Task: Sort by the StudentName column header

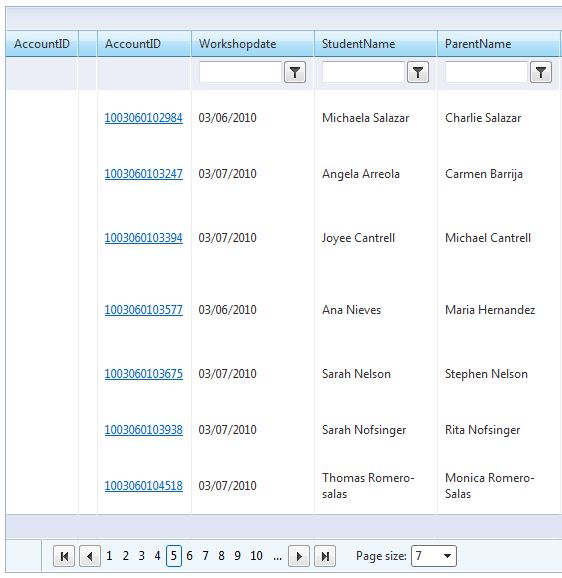Action: (358, 44)
